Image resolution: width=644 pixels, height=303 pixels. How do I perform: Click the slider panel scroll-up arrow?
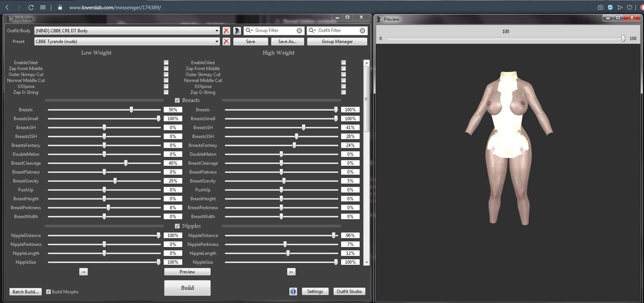point(367,63)
